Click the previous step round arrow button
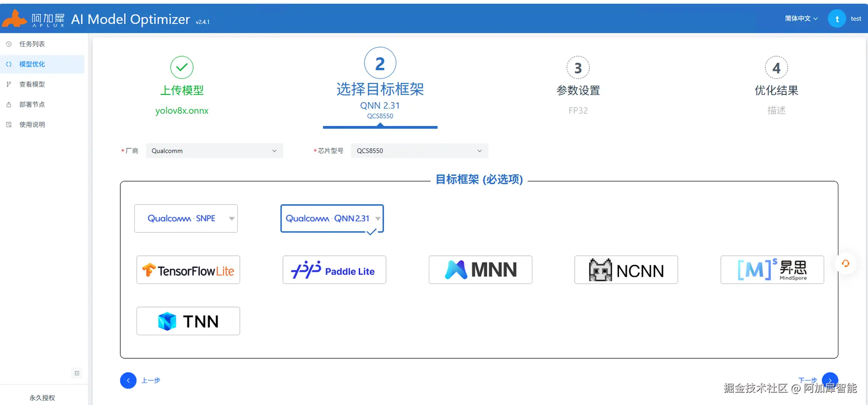868x405 pixels. (x=128, y=380)
